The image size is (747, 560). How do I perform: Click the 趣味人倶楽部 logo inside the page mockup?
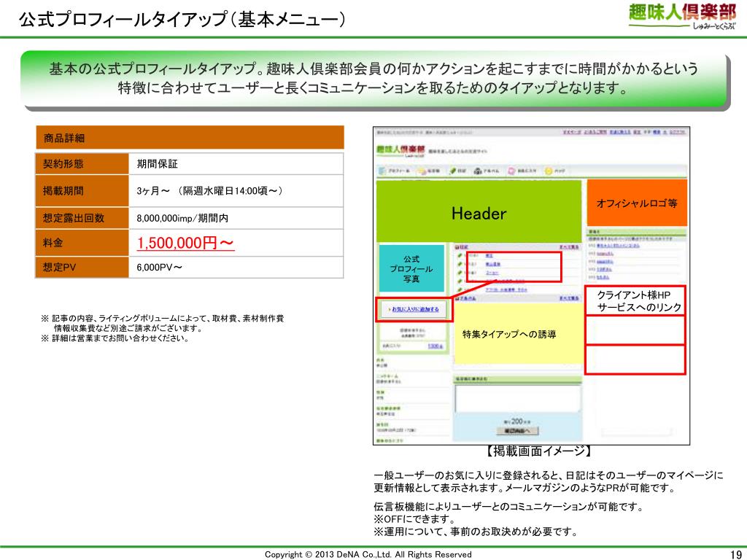tap(400, 150)
